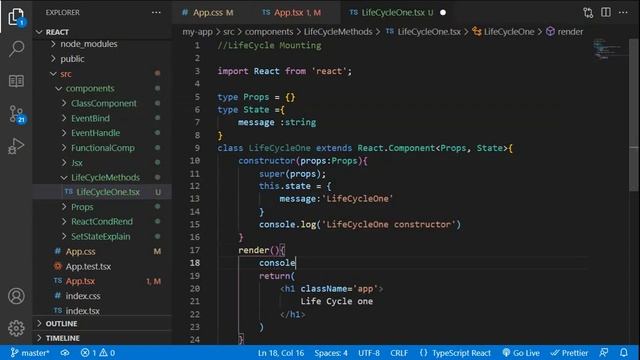This screenshot has height=360, width=640.
Task: Open the Manage gear icon
Action: point(16,328)
